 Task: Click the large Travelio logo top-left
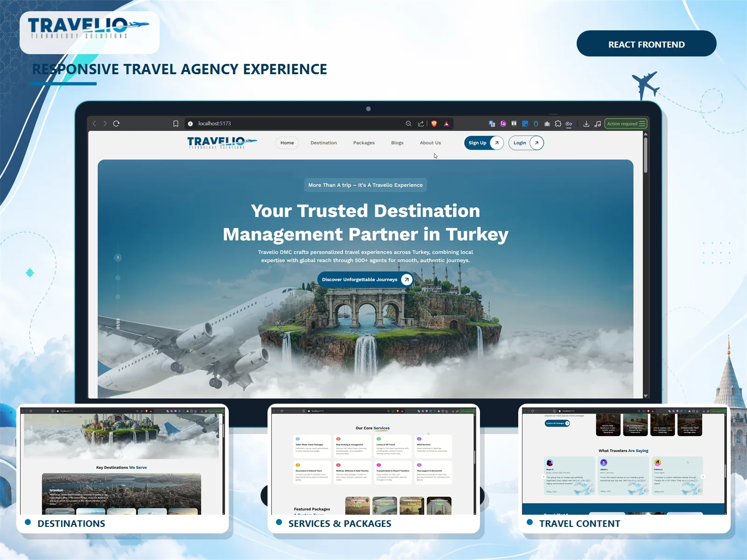coord(89,28)
